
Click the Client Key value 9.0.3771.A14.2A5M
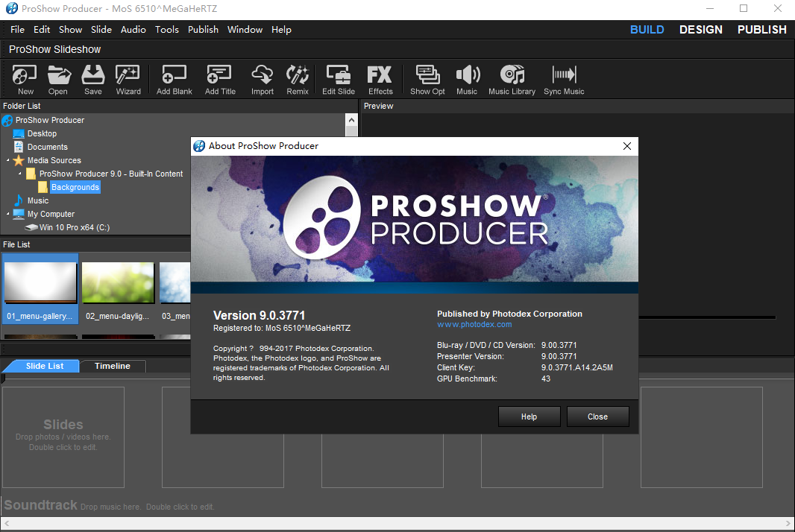pos(577,367)
